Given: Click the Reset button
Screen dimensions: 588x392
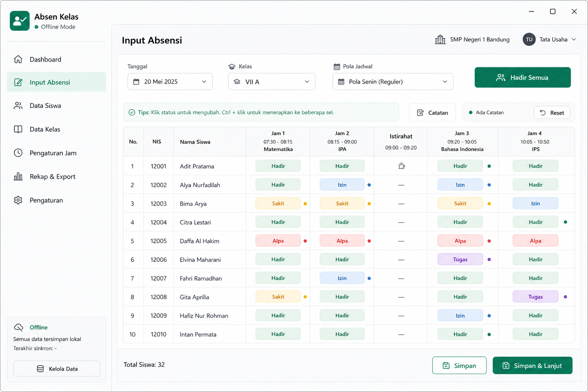Looking at the screenshot, I should 552,113.
